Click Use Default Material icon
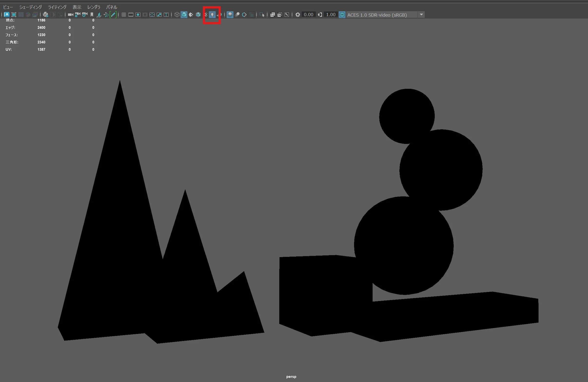 [191, 15]
